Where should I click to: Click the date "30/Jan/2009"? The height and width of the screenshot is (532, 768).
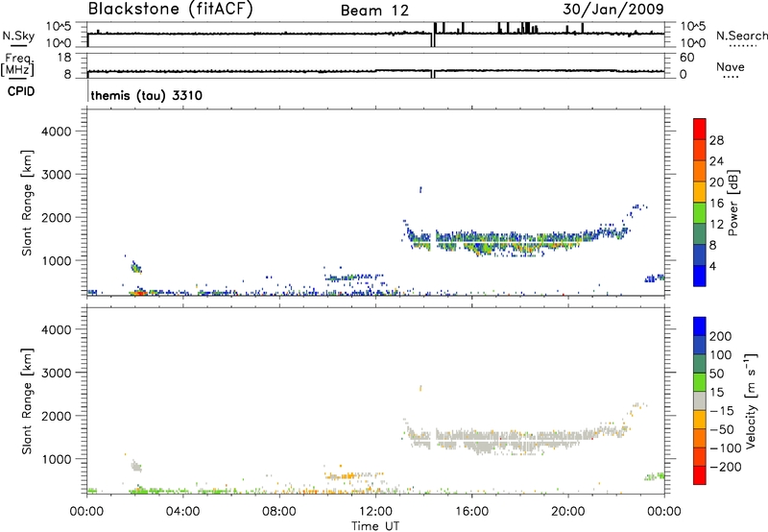point(613,9)
